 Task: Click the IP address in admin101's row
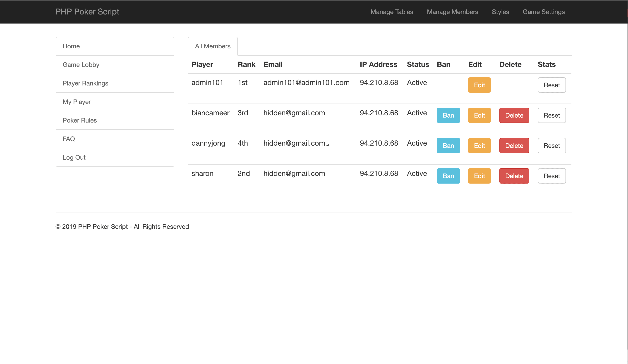[379, 83]
